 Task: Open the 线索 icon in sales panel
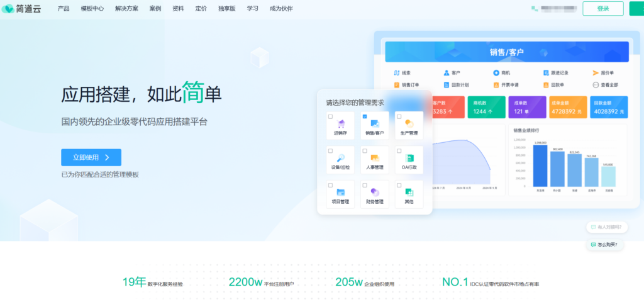point(397,73)
